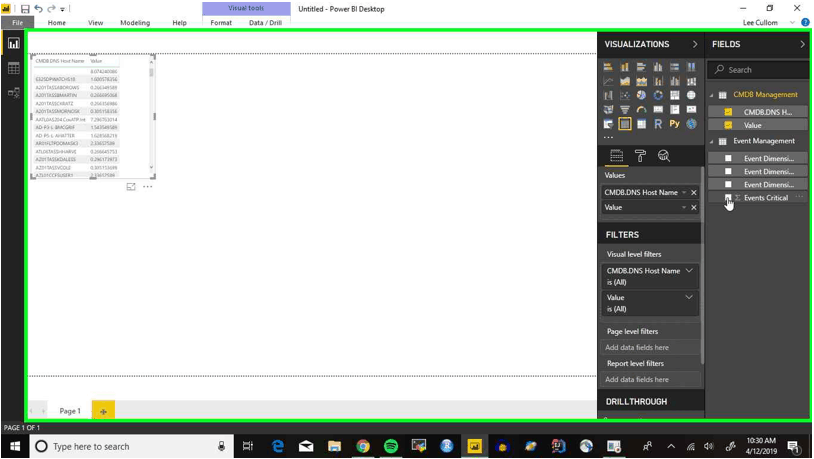Click the Fields search box

759,70
